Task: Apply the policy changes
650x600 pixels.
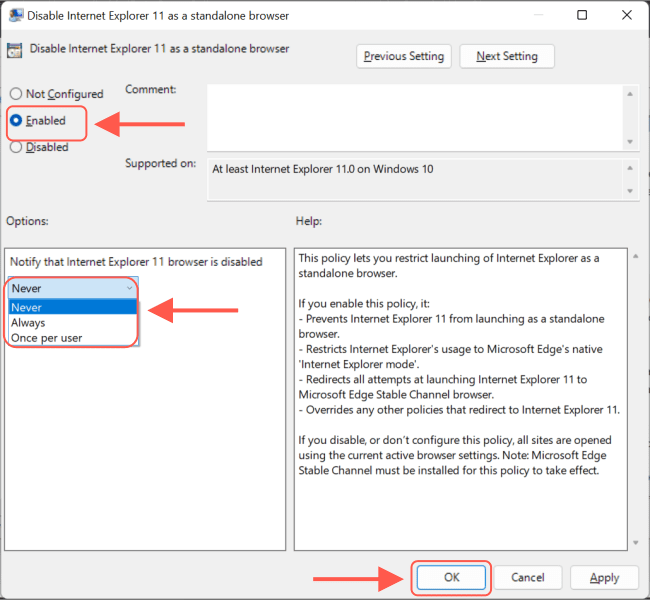Action: [x=604, y=577]
